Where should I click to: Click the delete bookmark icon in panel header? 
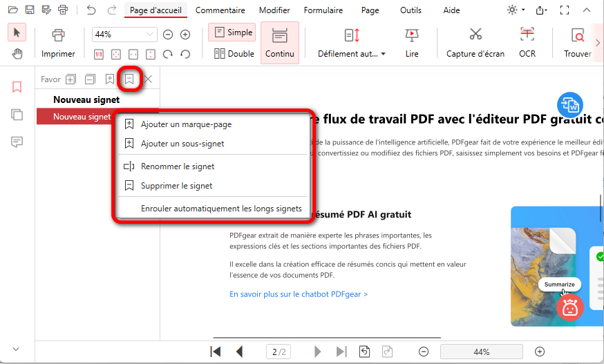[x=129, y=79]
